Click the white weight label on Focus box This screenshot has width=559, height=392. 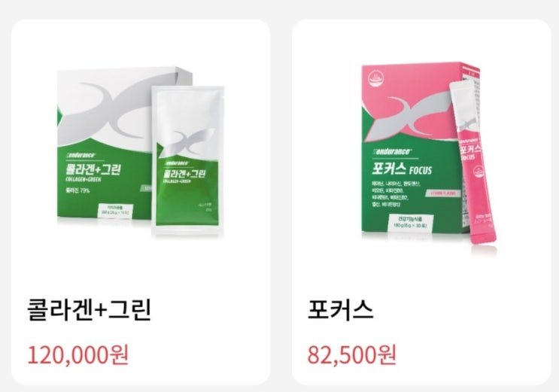coord(410,223)
